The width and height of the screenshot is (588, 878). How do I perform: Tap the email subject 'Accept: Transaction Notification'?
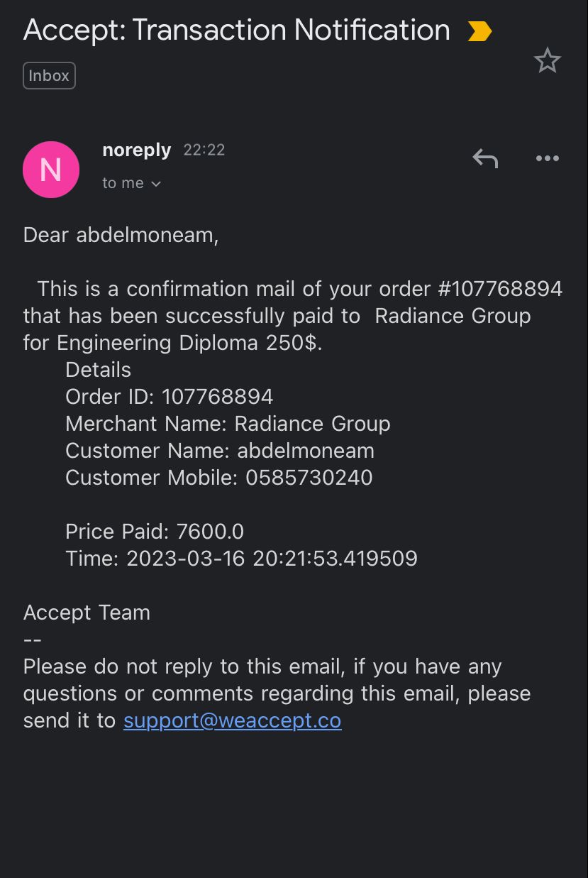(237, 30)
